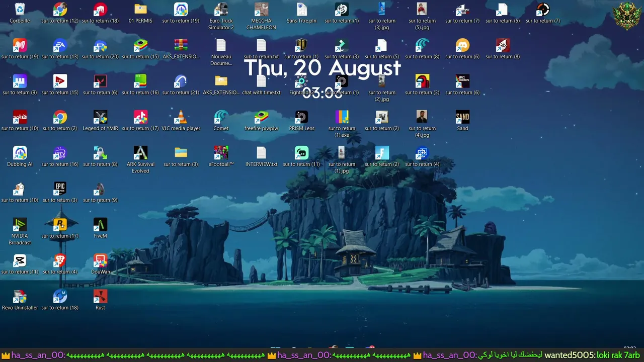Launch the Rust game shortcut
This screenshot has width=644, height=362.
tap(100, 300)
